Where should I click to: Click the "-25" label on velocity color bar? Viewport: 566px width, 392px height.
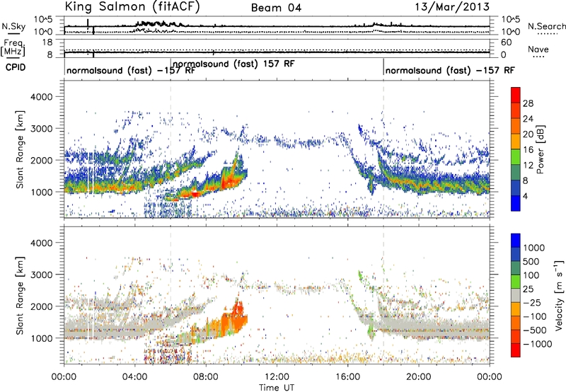(x=531, y=302)
